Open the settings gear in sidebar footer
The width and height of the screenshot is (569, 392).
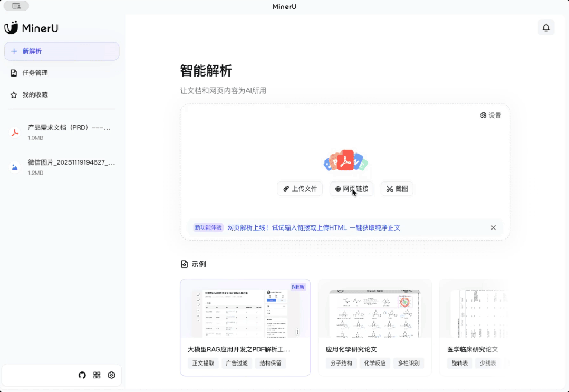(111, 375)
